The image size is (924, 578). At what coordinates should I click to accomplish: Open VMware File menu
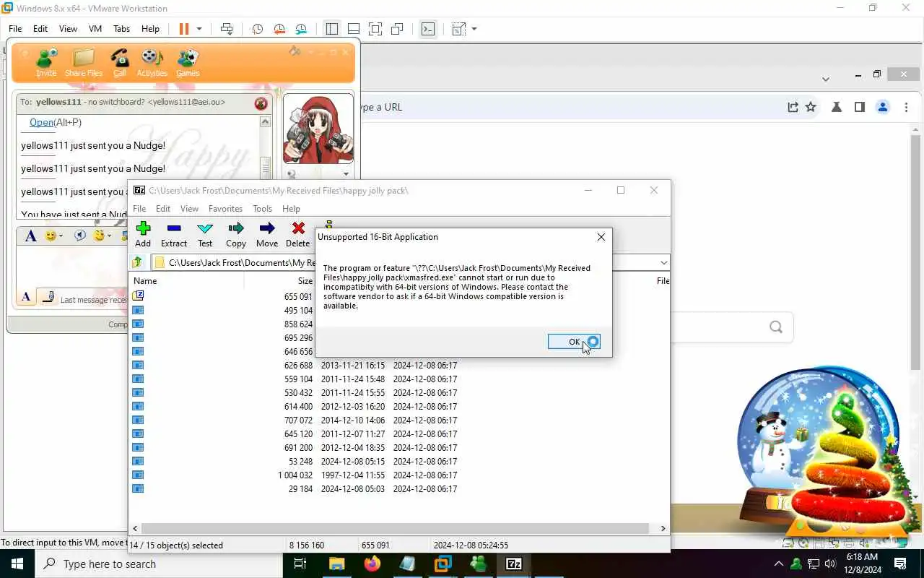pyautogui.click(x=14, y=29)
